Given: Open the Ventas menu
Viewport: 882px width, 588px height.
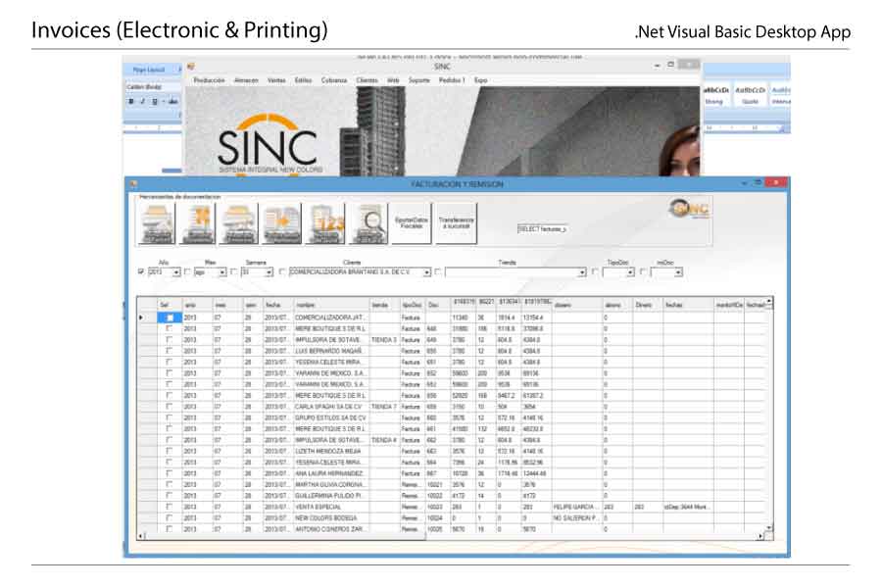Looking at the screenshot, I should click(276, 79).
